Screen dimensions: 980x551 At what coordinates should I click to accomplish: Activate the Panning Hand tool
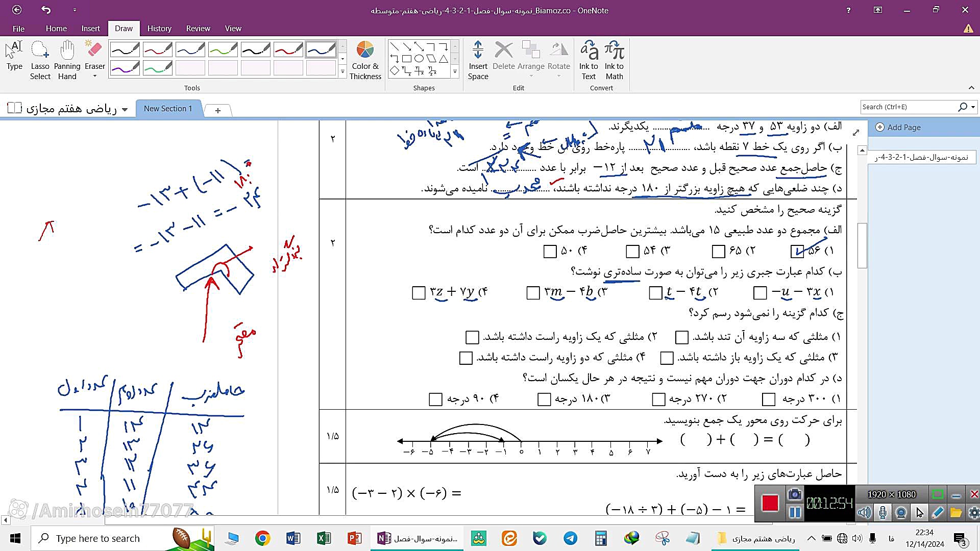pos(67,60)
